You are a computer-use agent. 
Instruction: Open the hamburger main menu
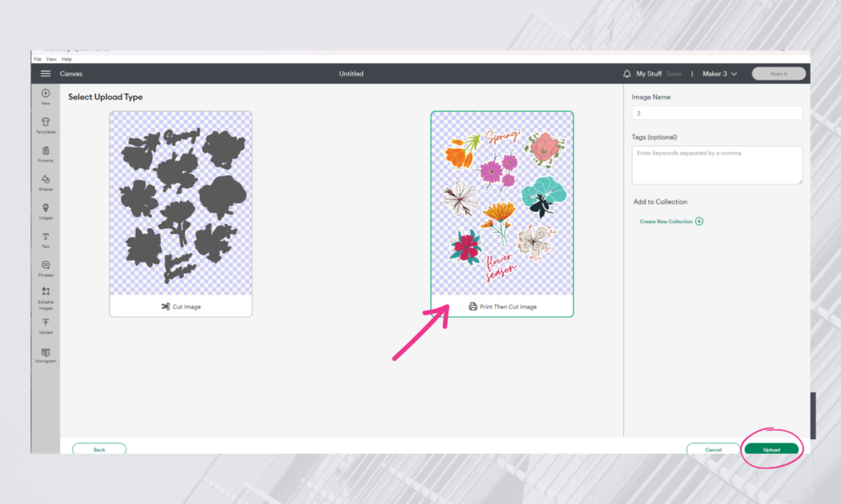(x=46, y=73)
